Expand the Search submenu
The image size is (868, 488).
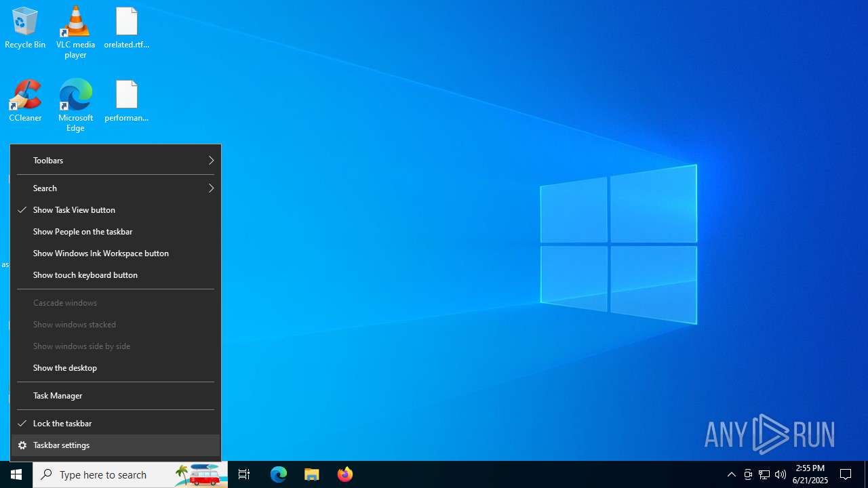116,188
